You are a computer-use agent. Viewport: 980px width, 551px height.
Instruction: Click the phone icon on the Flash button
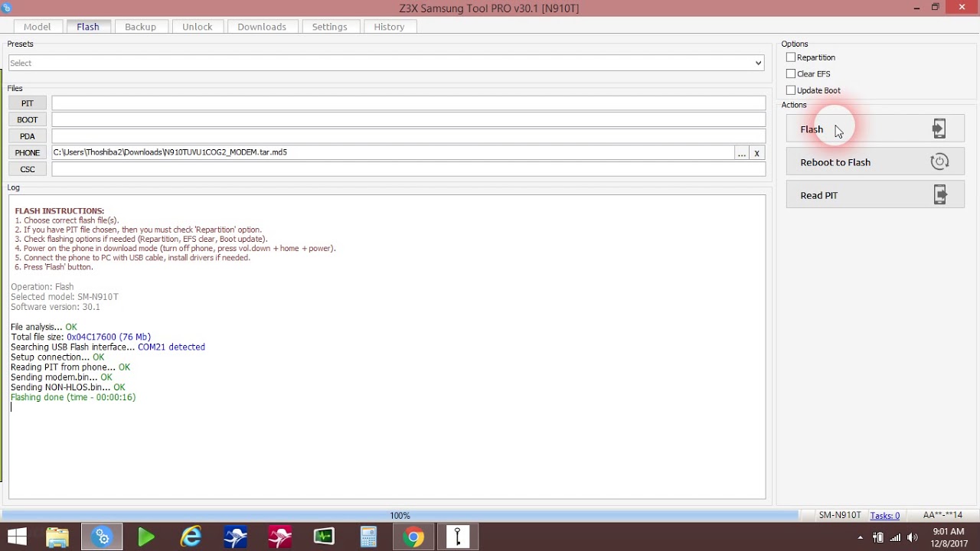pos(939,129)
